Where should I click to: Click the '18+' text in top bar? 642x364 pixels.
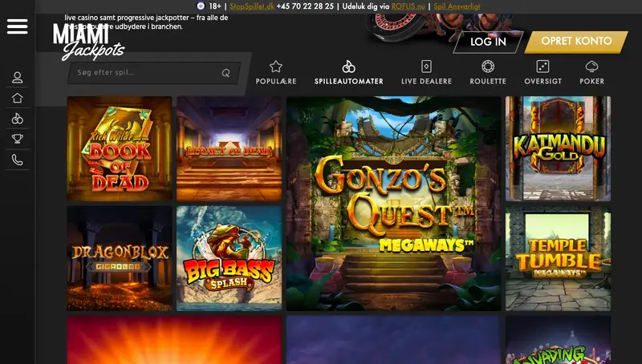(215, 6)
